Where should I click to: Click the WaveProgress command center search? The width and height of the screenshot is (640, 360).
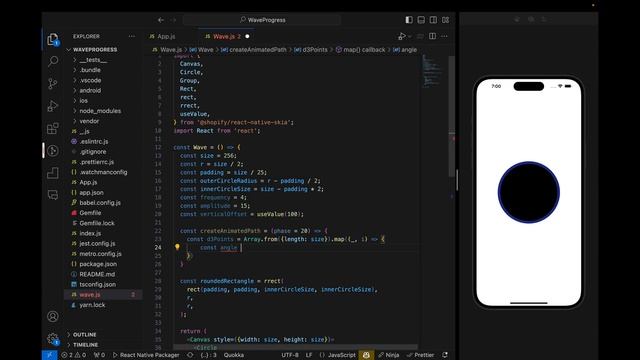tap(262, 20)
